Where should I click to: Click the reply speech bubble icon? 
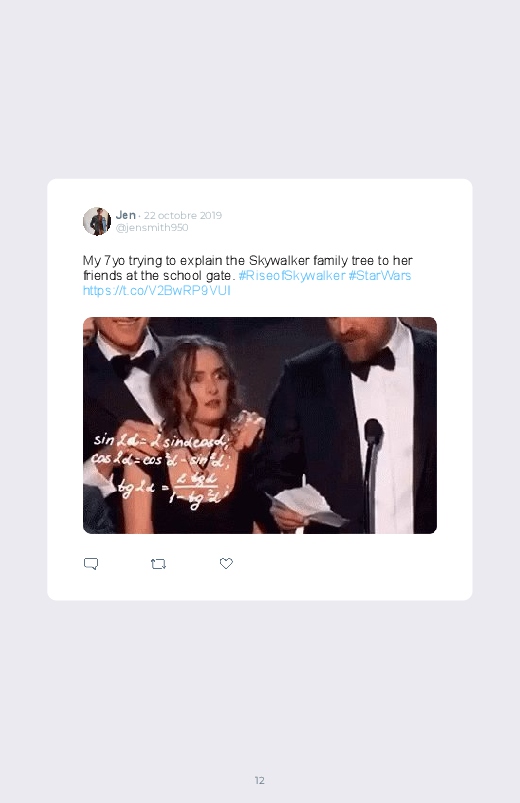[x=91, y=564]
